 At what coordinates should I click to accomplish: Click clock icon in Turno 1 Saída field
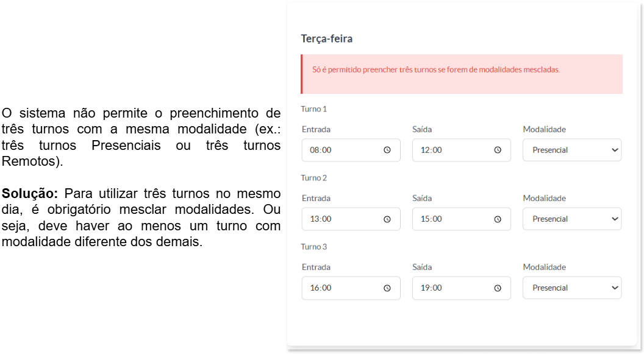click(498, 150)
